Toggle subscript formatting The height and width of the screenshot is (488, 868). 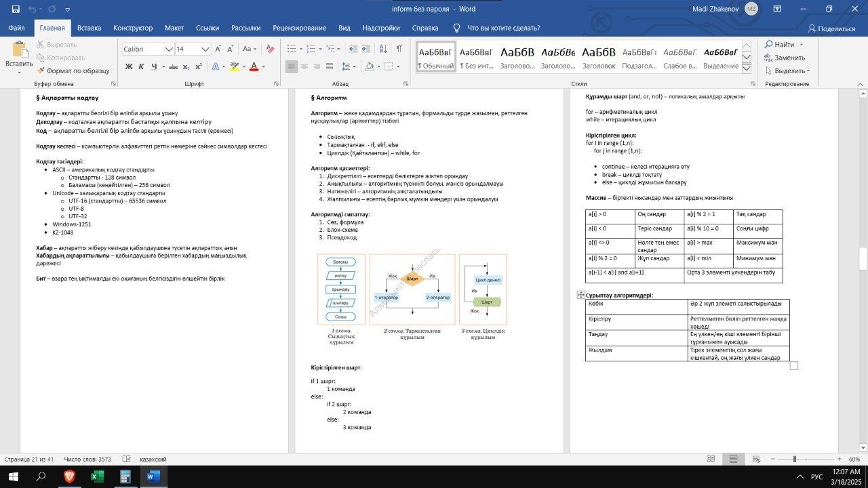click(186, 66)
